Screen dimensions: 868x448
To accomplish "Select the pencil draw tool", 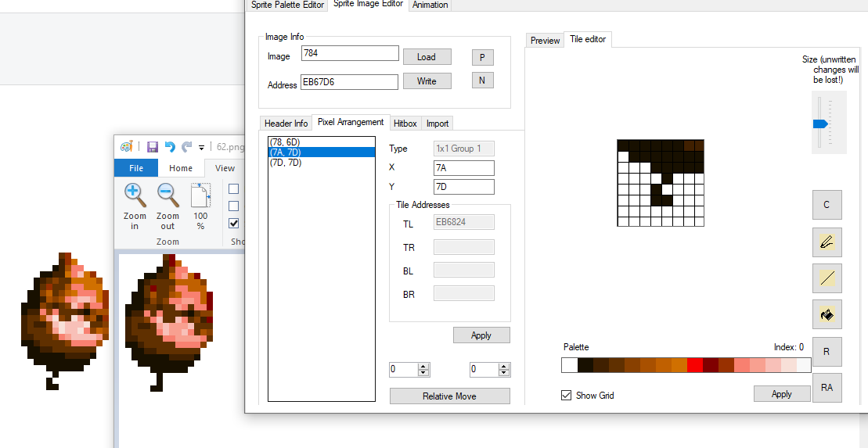I will coord(827,242).
